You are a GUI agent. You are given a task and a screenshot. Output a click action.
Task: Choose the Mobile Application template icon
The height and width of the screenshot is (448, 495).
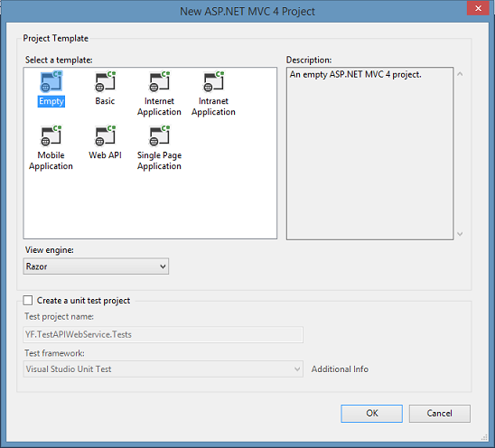[x=51, y=135]
